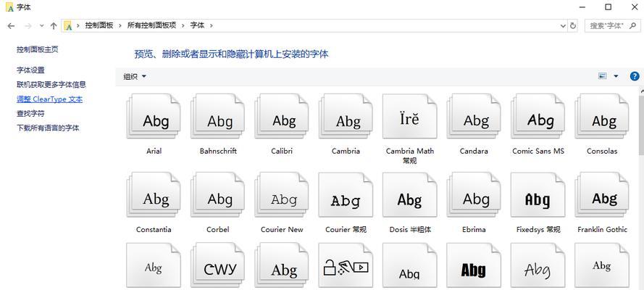Click the 控制面板 breadcrumb
Image resolution: width=644 pixels, height=290 pixels.
[x=99, y=25]
